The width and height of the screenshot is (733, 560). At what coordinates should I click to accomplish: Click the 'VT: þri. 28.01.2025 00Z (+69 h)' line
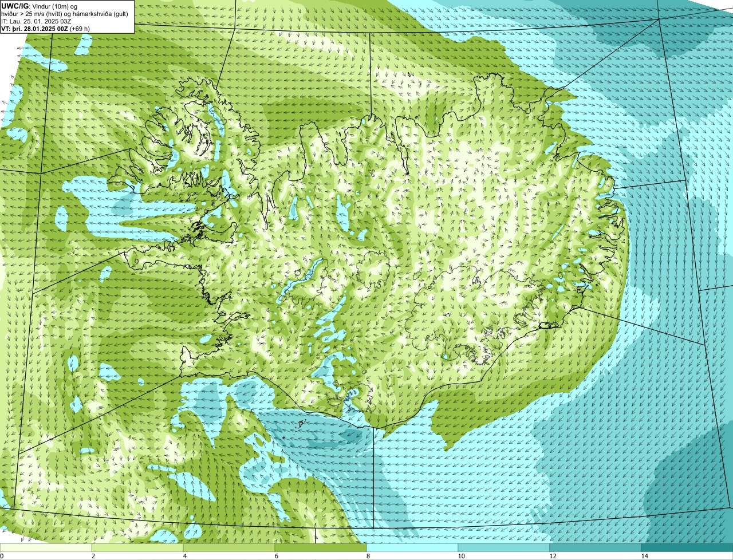(46, 29)
